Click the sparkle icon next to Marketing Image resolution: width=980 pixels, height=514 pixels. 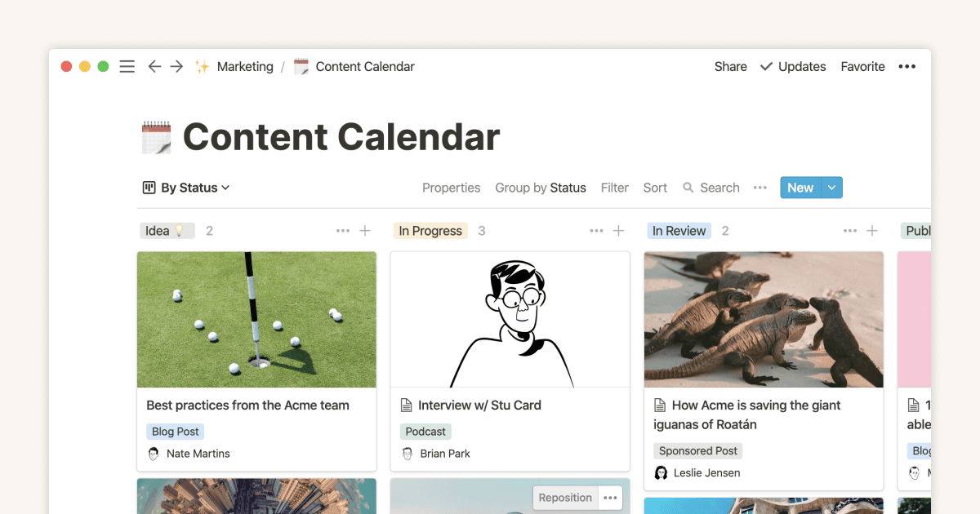point(202,66)
